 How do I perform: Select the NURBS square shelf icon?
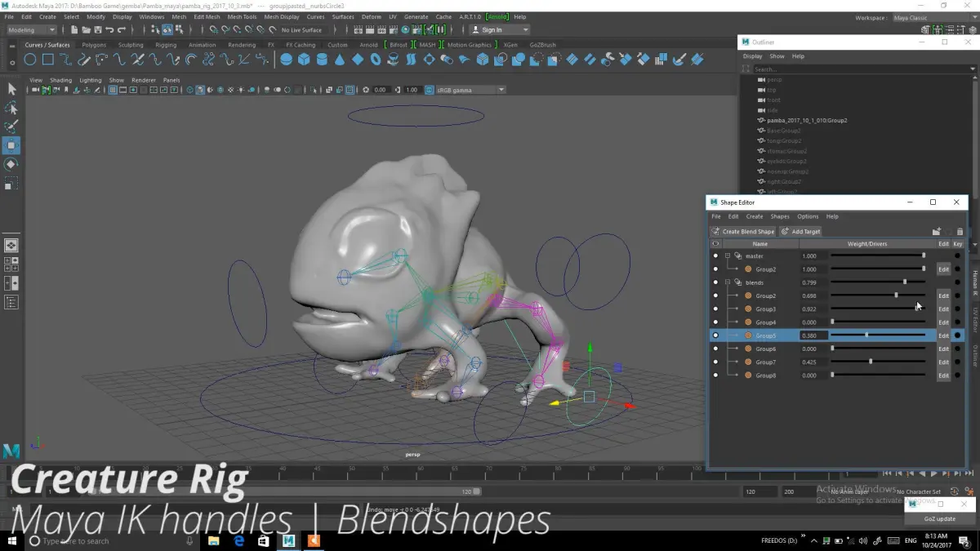(x=48, y=59)
